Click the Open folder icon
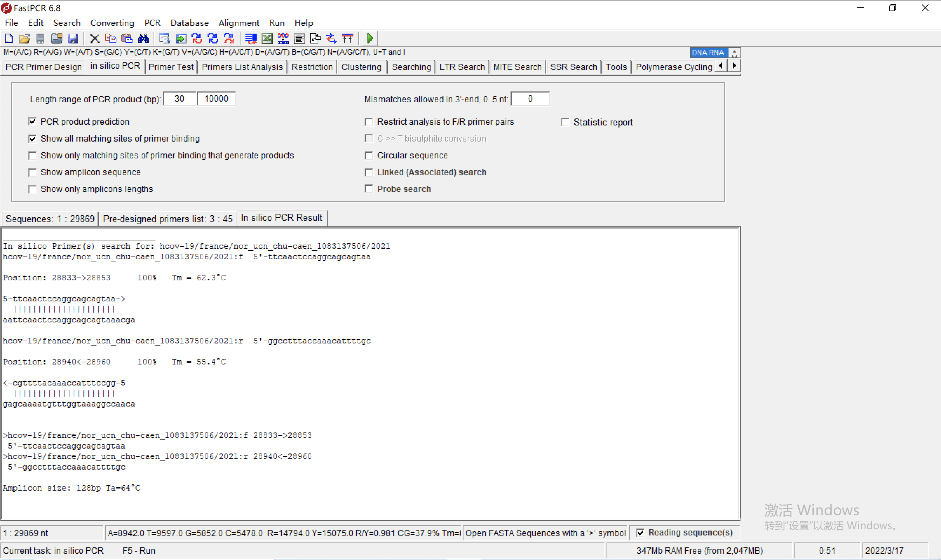941x560 pixels. pyautogui.click(x=25, y=39)
